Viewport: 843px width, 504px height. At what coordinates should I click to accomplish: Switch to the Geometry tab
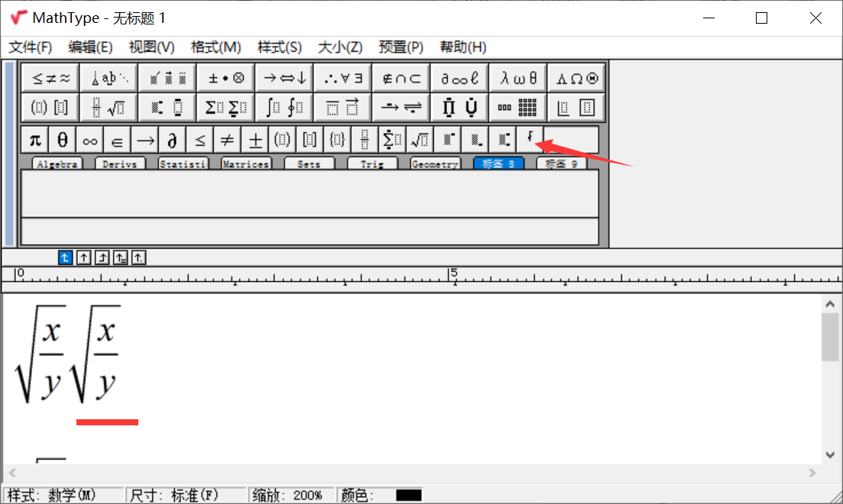click(x=435, y=164)
